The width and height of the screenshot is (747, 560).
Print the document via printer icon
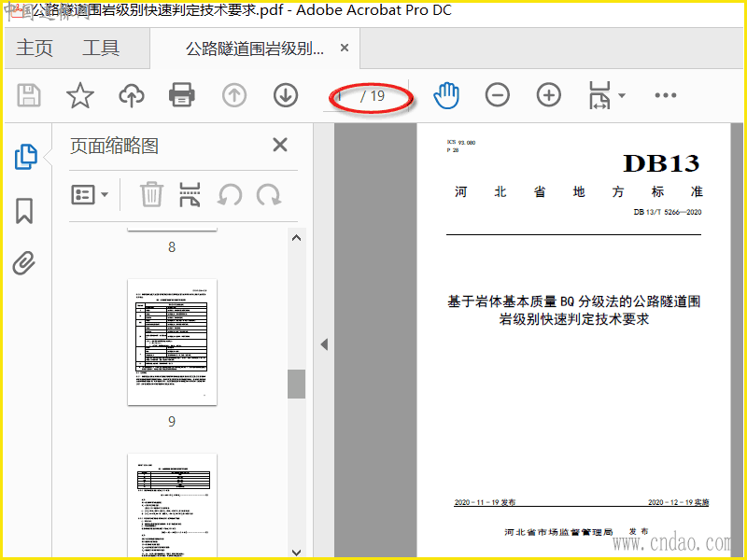tap(182, 95)
